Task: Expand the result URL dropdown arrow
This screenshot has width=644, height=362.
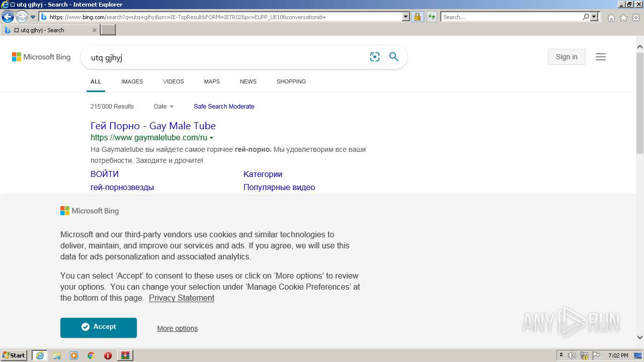Action: 211,138
